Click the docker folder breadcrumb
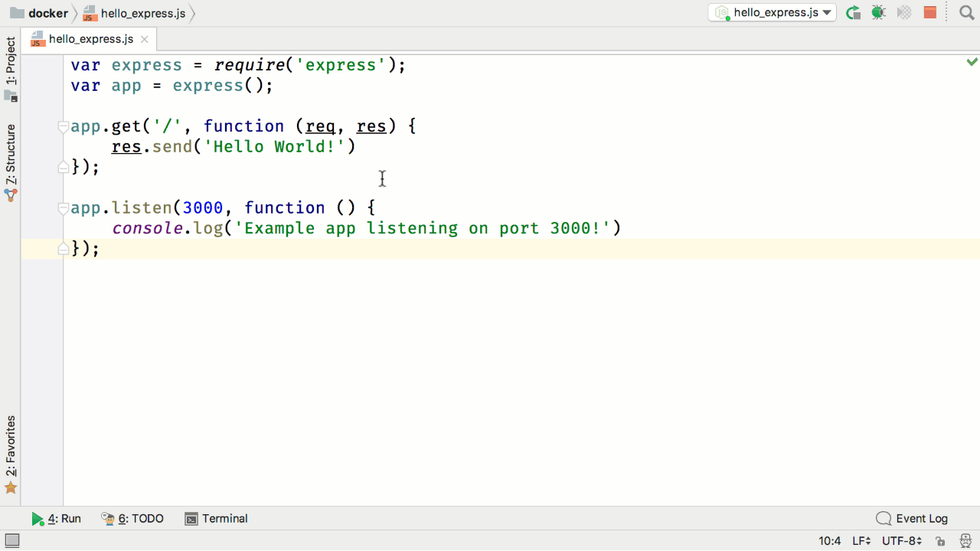Screen dimensions: 980x551 tap(39, 13)
